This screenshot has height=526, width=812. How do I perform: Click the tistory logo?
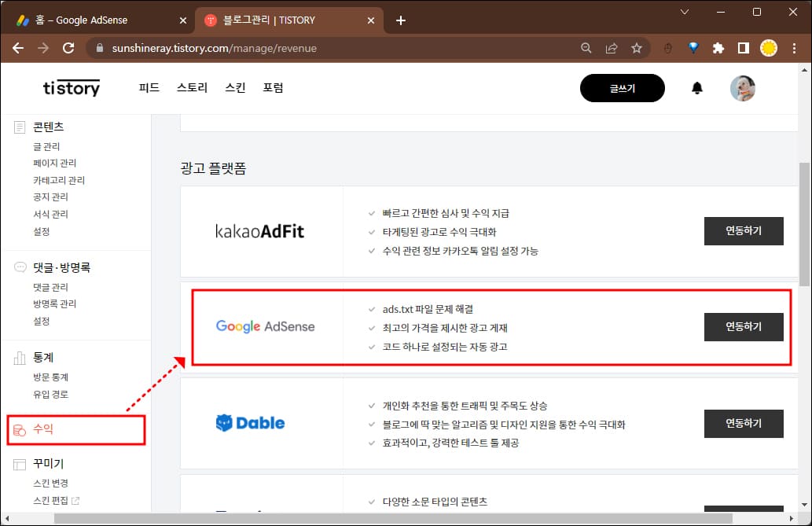point(71,88)
